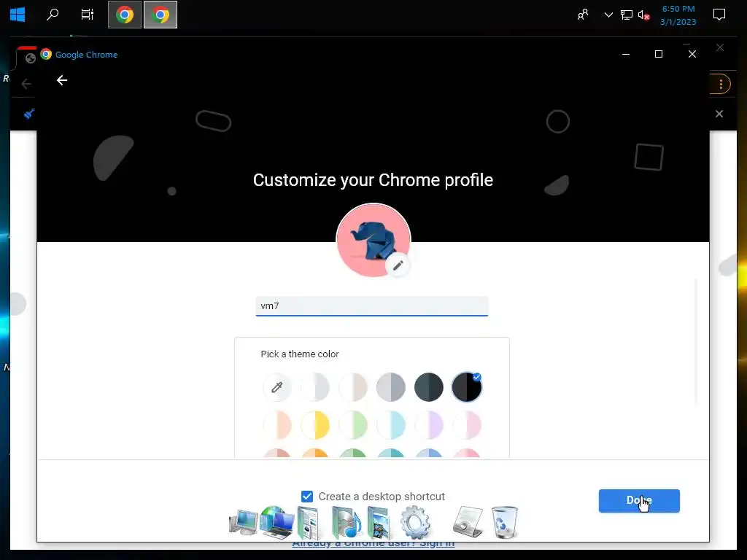
Task: Open the Recycle Bin dock icon
Action: point(505,522)
